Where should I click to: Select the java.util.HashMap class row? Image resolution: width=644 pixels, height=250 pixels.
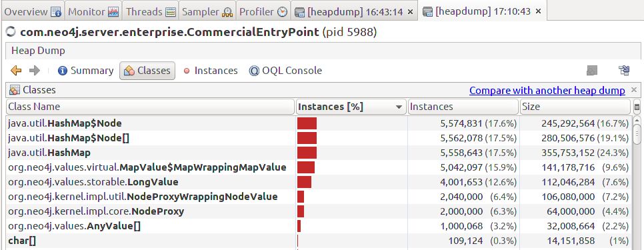point(319,153)
